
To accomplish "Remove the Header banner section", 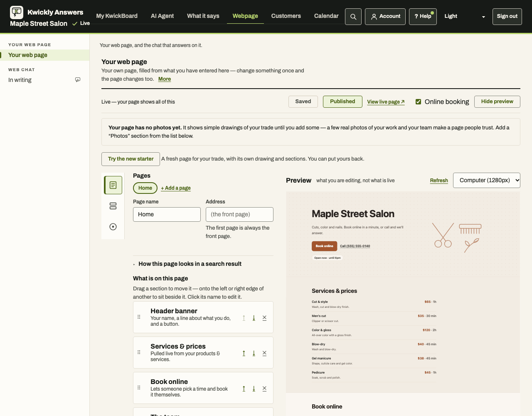I will 264,318.
